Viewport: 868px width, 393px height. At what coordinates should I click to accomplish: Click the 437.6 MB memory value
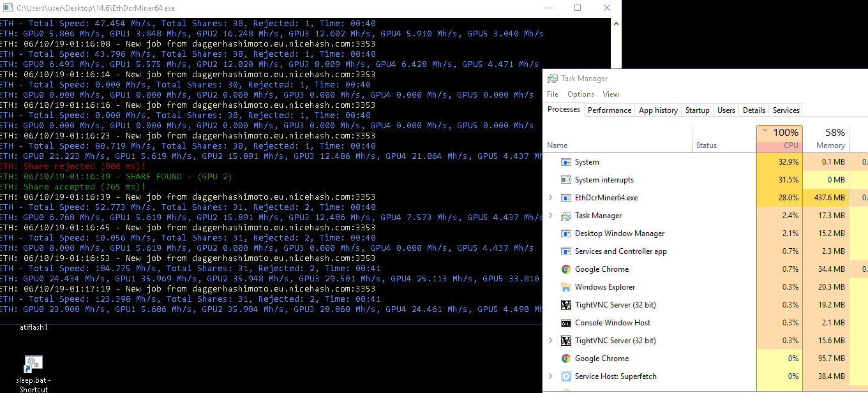tap(830, 198)
